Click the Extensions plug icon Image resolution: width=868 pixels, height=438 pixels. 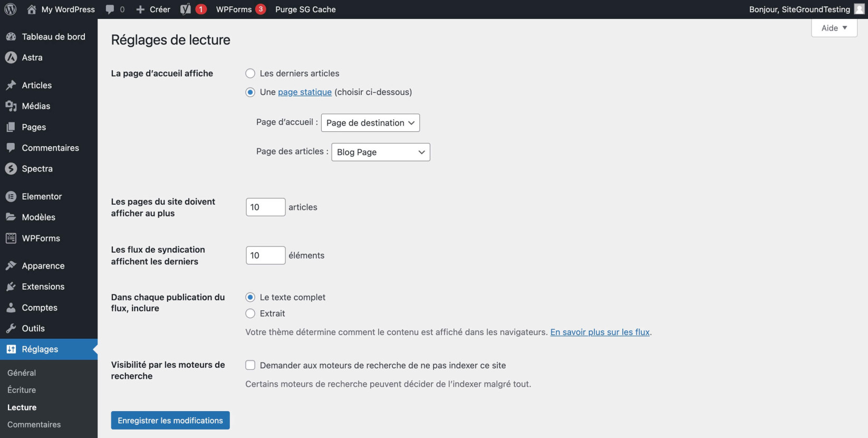click(11, 287)
